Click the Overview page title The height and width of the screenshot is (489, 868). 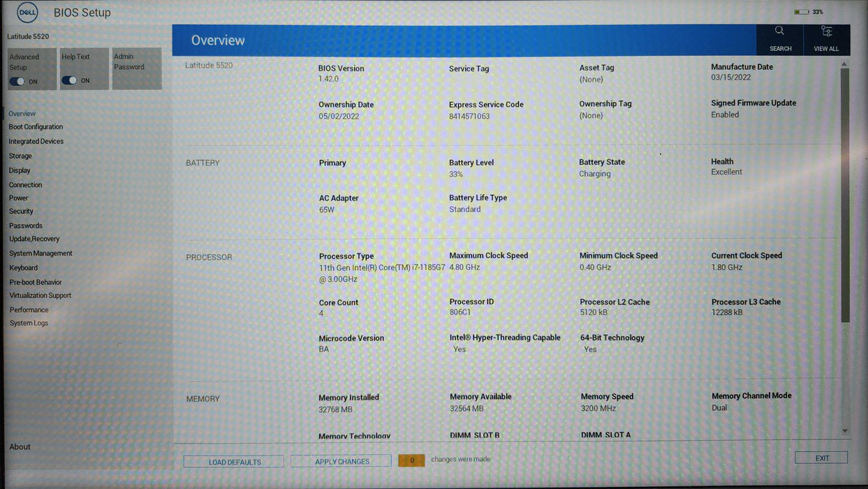click(x=218, y=41)
